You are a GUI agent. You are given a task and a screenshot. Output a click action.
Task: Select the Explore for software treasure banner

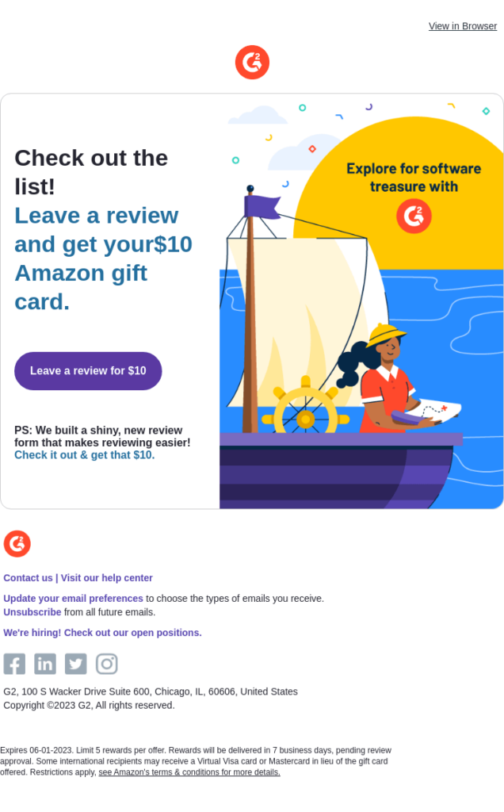click(412, 177)
